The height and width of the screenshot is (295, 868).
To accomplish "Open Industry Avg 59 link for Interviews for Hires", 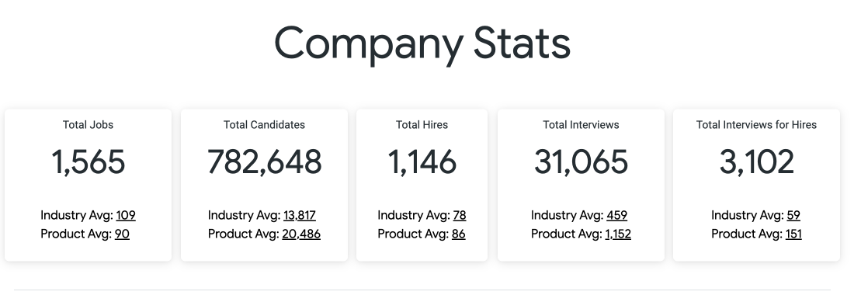I will [793, 215].
